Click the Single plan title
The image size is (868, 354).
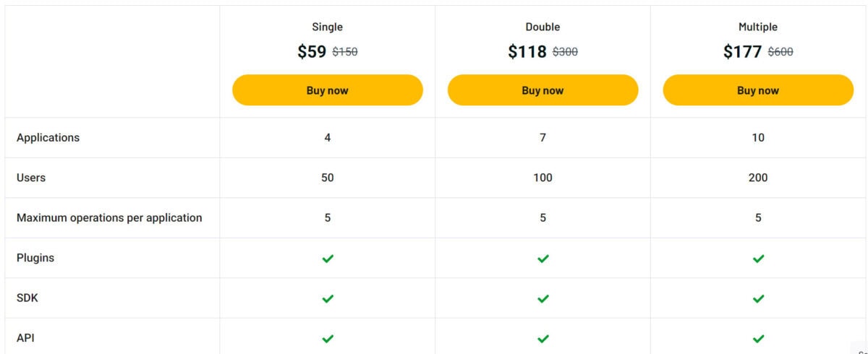pyautogui.click(x=328, y=27)
